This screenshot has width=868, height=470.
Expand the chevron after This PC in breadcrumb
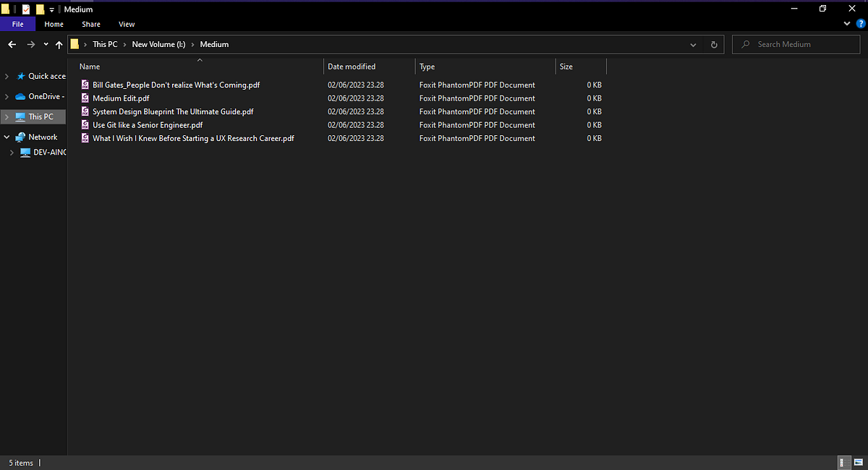tap(124, 44)
